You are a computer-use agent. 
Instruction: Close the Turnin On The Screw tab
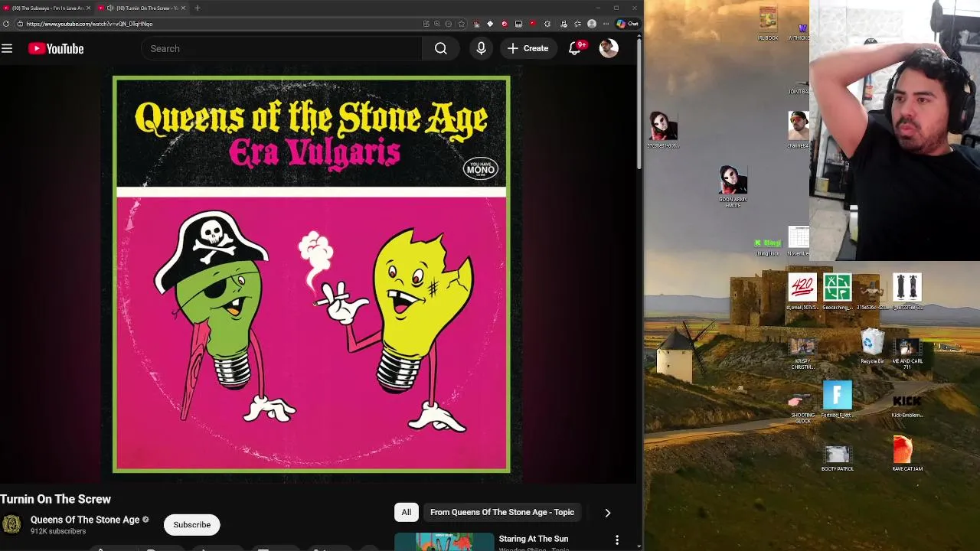(183, 8)
